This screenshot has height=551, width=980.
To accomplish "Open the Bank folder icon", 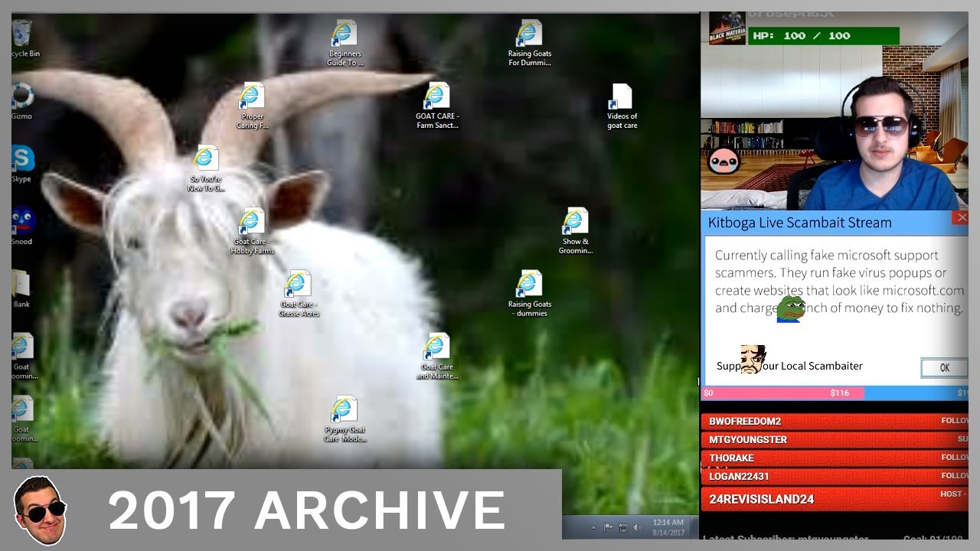I will pyautogui.click(x=21, y=289).
